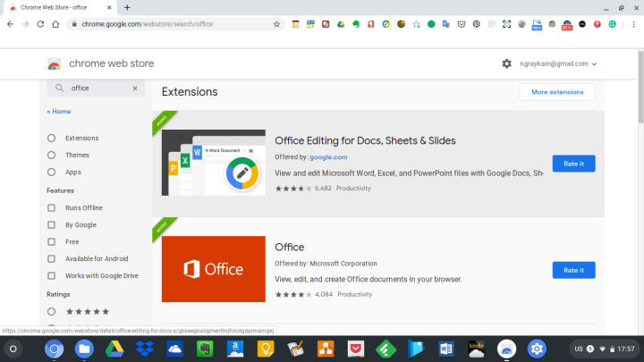This screenshot has height=362, width=644.
Task: Click the Extensions section heading
Action: click(190, 92)
